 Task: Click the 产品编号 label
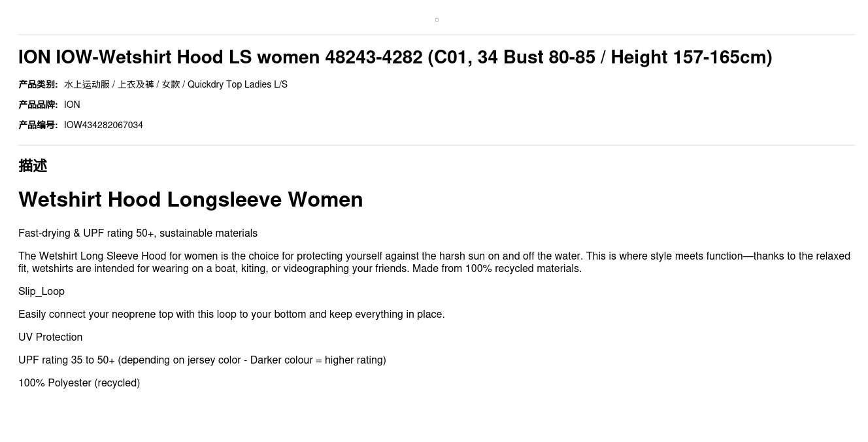pos(38,125)
